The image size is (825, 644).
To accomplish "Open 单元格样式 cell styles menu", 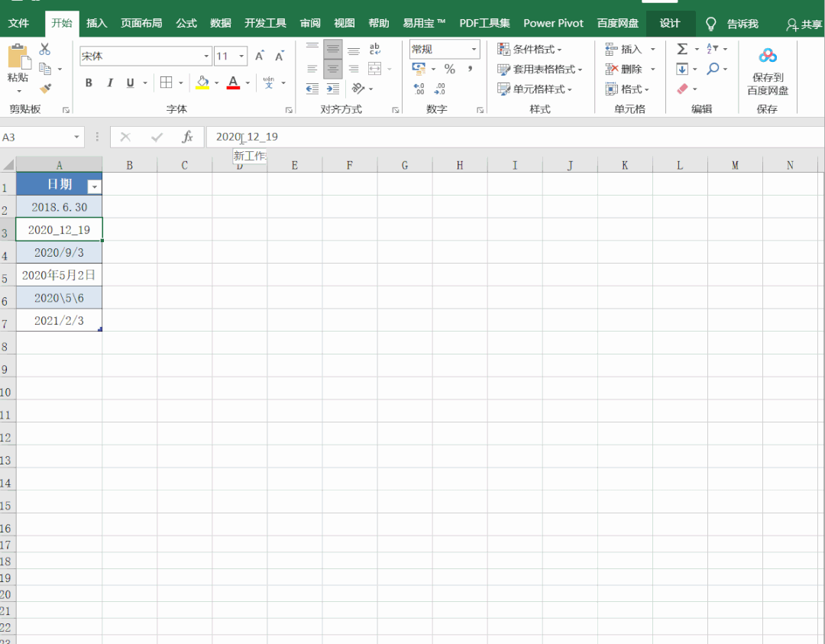I will coord(535,89).
